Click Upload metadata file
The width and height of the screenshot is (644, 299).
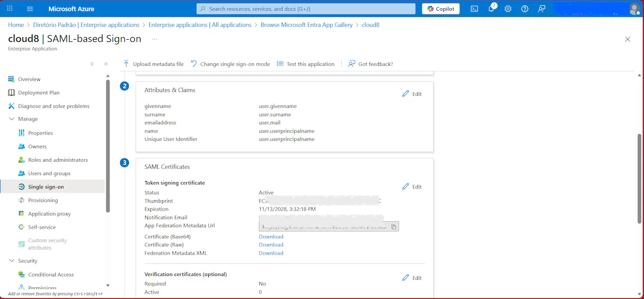(153, 64)
